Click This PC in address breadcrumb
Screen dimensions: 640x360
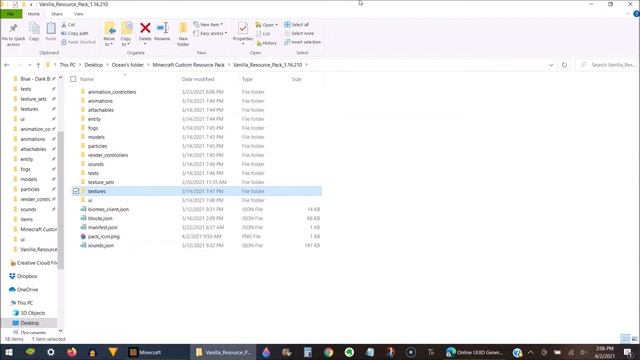coord(67,65)
